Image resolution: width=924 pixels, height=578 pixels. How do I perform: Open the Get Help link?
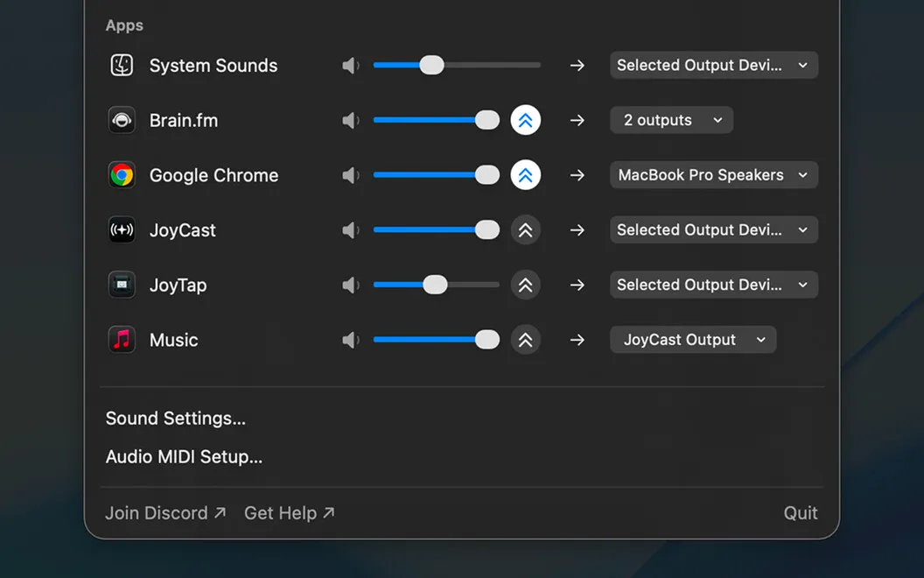pyautogui.click(x=290, y=513)
